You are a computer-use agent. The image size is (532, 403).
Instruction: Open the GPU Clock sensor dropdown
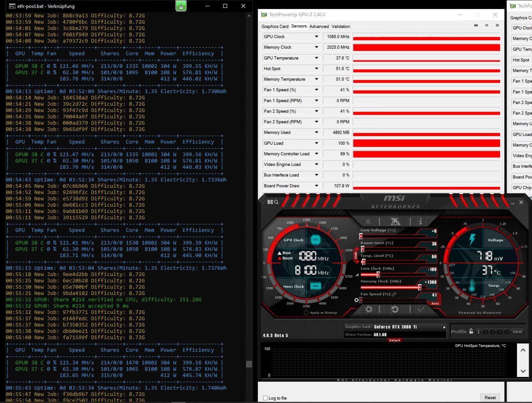point(316,37)
